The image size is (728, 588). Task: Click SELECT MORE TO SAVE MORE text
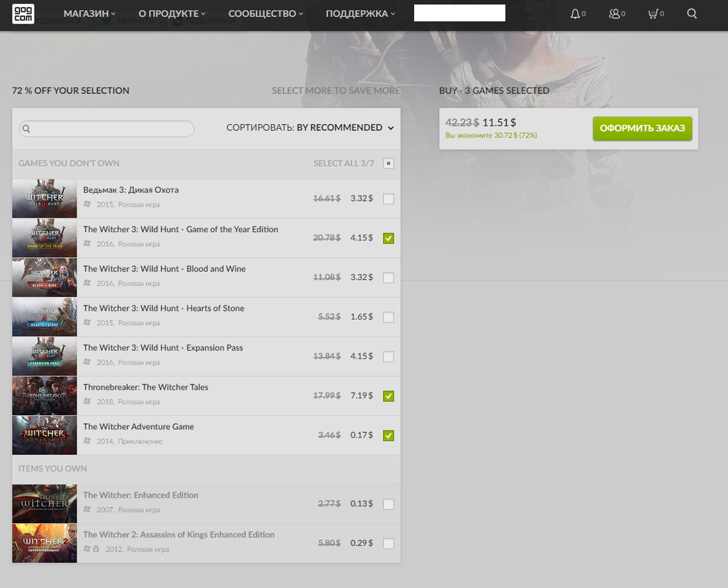(335, 90)
